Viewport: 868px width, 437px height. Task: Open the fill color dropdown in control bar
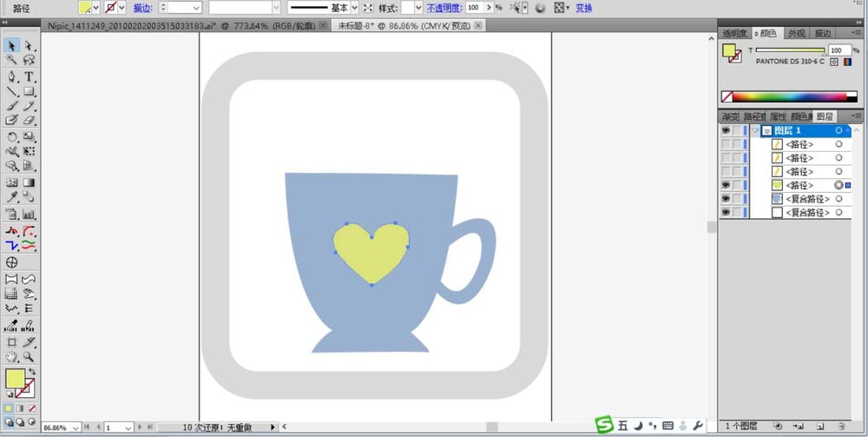click(x=95, y=8)
